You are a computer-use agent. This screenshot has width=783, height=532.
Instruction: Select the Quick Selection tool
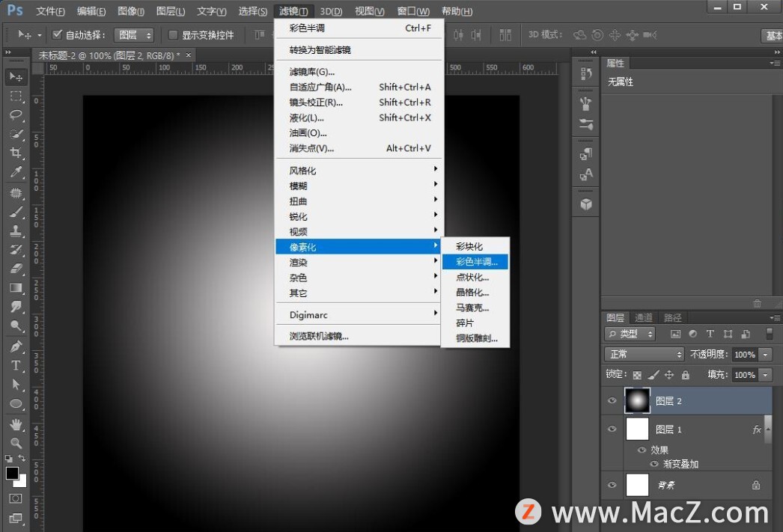(16, 134)
